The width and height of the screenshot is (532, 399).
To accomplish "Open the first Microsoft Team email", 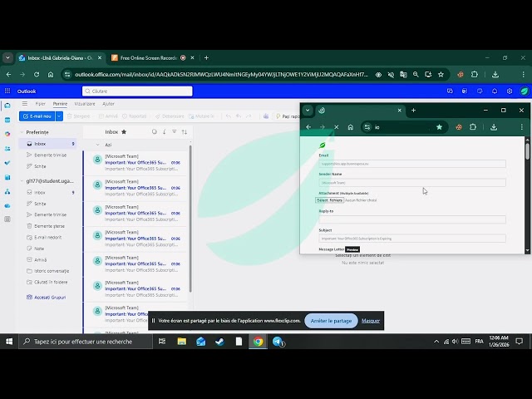I will pos(135,163).
